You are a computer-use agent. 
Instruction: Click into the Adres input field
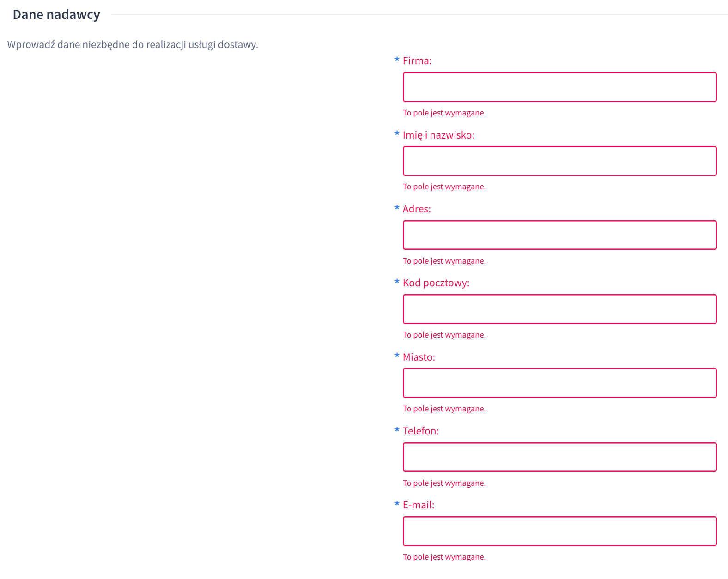click(559, 235)
